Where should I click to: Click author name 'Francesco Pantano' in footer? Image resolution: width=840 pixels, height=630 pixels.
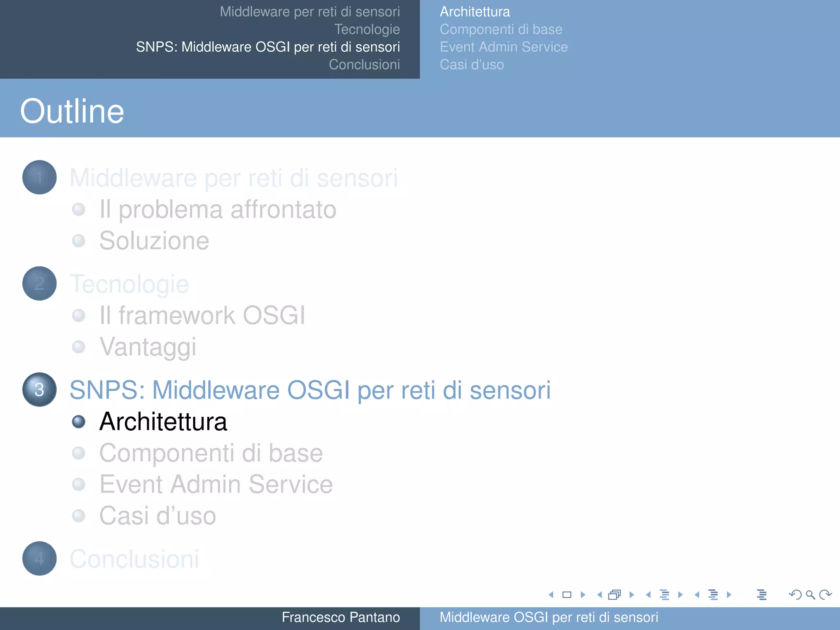341,617
